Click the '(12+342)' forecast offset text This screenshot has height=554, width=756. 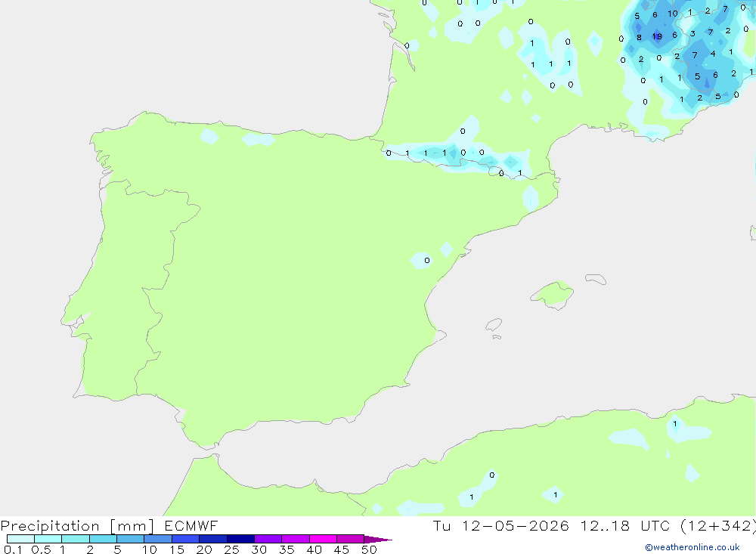(x=718, y=526)
